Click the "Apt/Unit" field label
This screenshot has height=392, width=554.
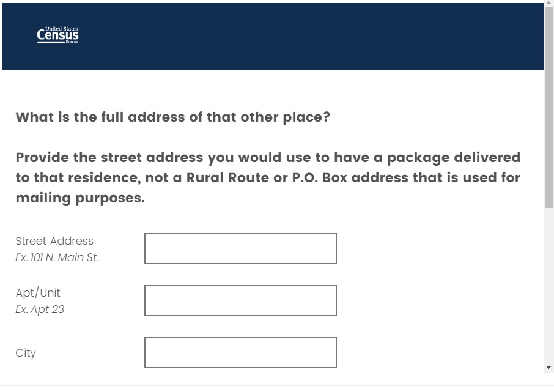pyautogui.click(x=38, y=293)
